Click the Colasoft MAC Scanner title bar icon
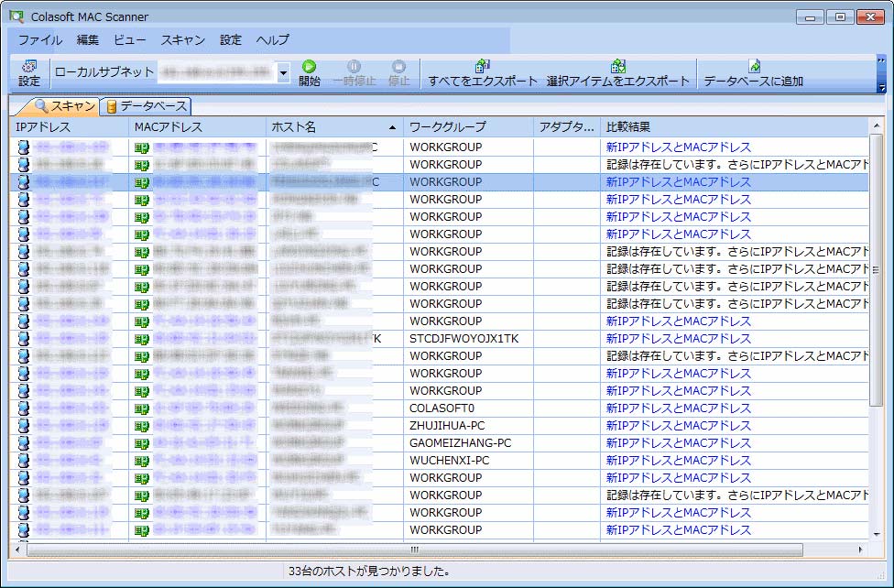The width and height of the screenshot is (894, 588). pyautogui.click(x=16, y=16)
